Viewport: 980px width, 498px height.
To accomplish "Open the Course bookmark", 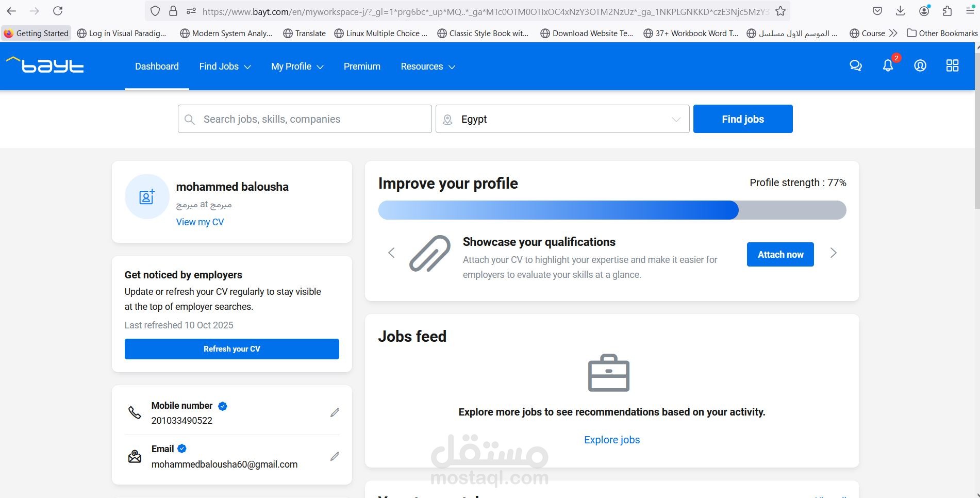I will click(867, 33).
